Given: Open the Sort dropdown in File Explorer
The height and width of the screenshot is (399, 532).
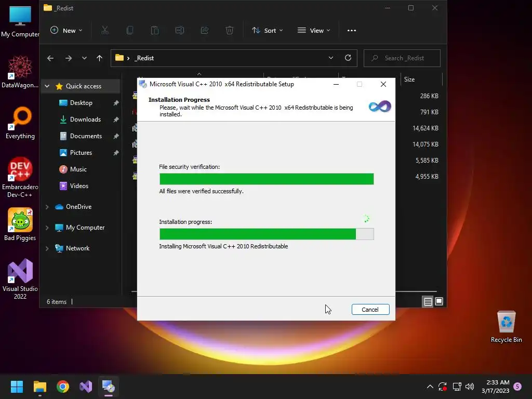Looking at the screenshot, I should [268, 31].
